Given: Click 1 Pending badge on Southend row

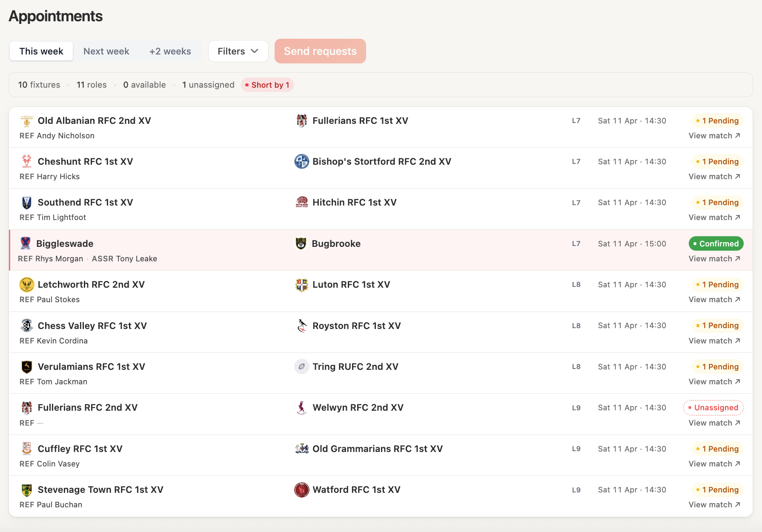Looking at the screenshot, I should click(x=717, y=203).
